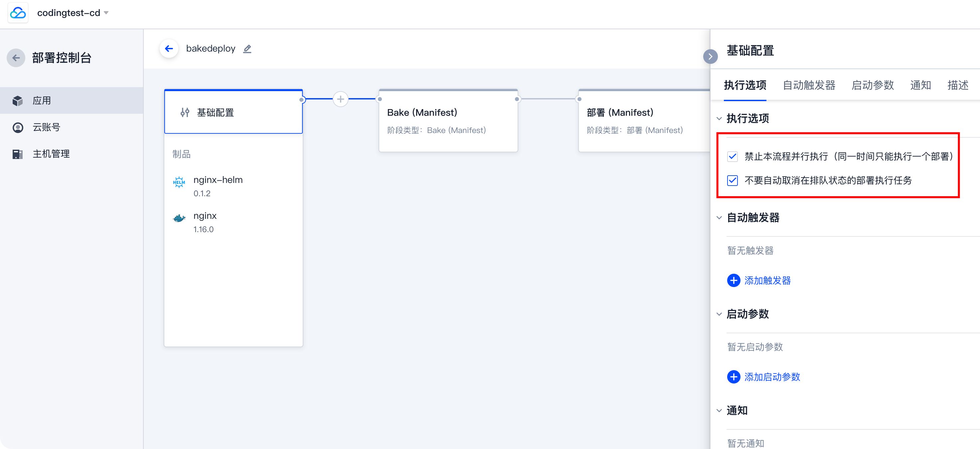Image resolution: width=980 pixels, height=449 pixels.
Task: Click the 云账号 sidebar icon
Action: point(18,127)
